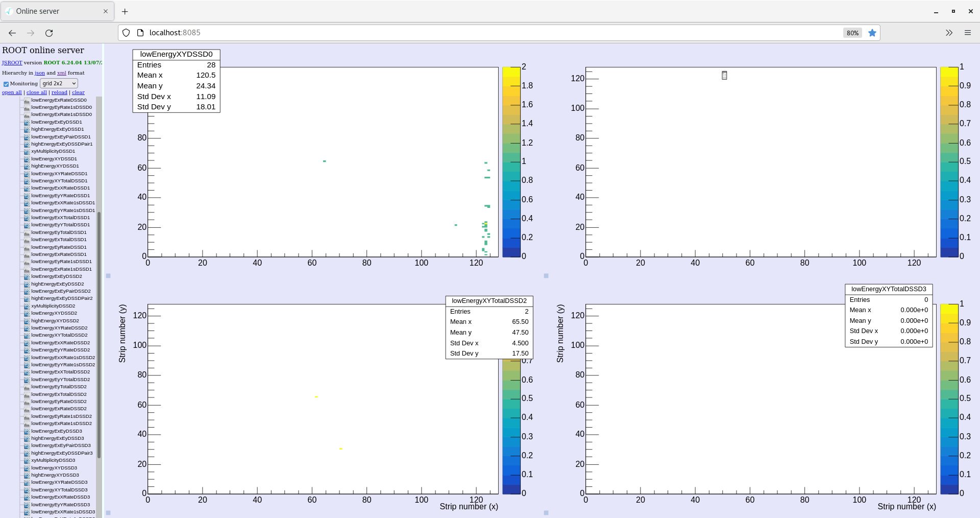Click the color palette of lowEnergyXYDSSD0 plot
Viewport: 980px width, 518px height.
(x=511, y=162)
